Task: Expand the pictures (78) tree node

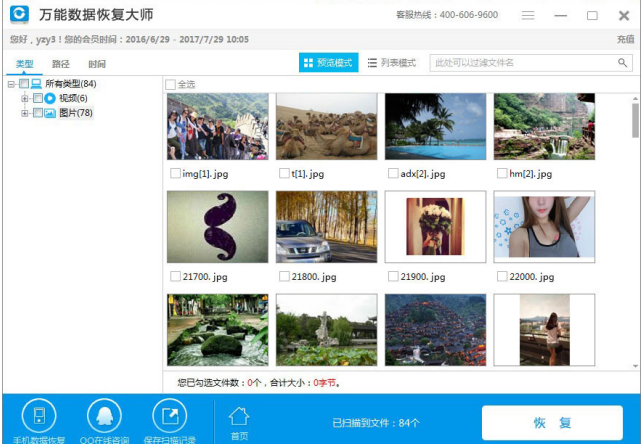Action: (x=25, y=113)
